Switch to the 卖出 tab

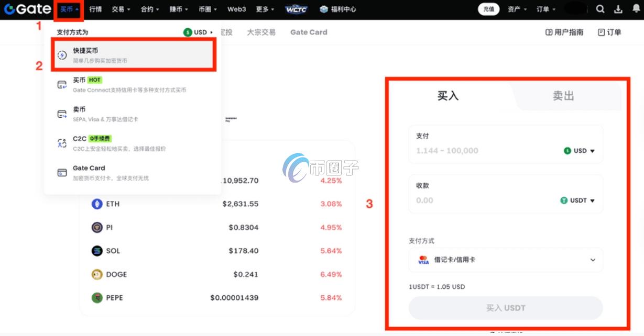564,96
